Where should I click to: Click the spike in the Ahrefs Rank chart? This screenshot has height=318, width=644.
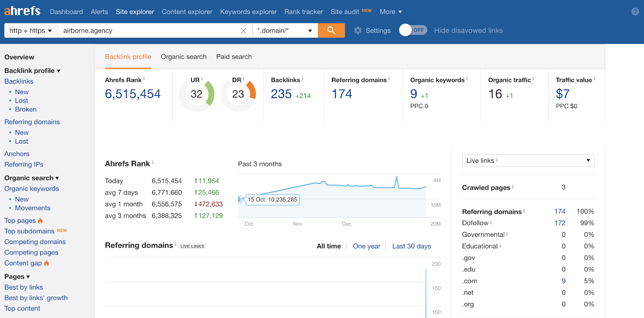point(396,181)
